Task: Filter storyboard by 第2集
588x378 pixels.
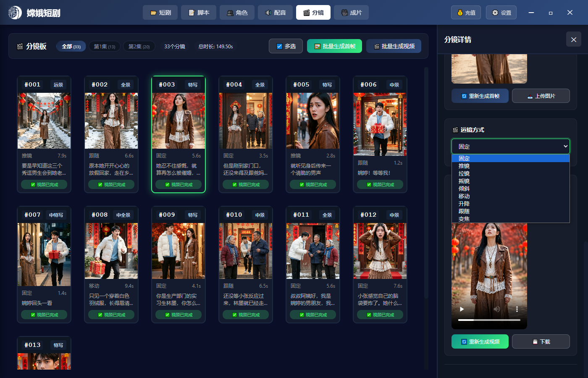Action: click(139, 46)
